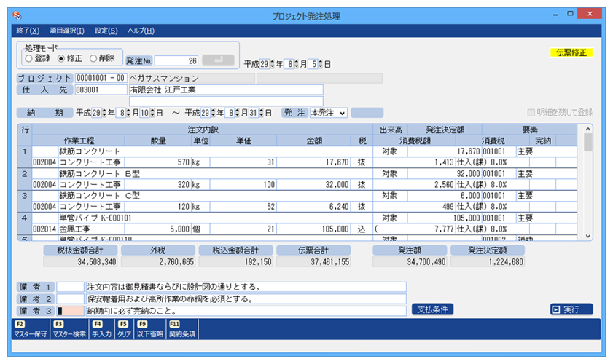Click the 備考 1 text field
613x364 pixels.
coord(246,287)
